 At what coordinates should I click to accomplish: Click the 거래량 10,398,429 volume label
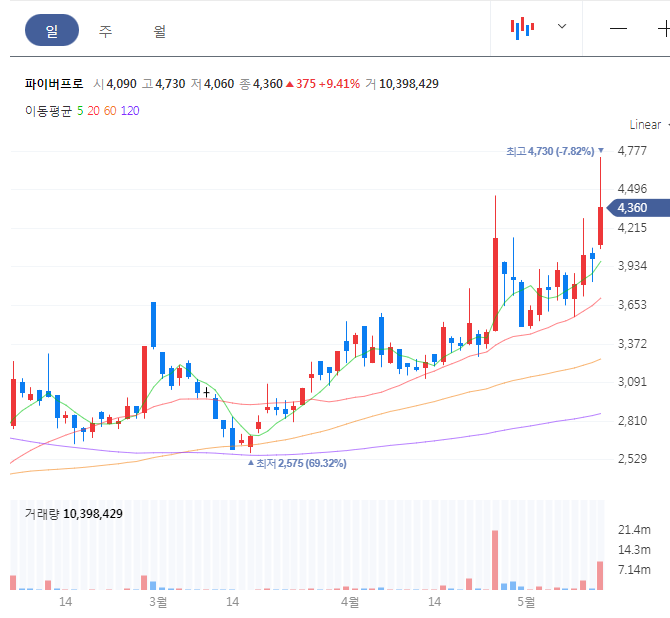[x=73, y=514]
